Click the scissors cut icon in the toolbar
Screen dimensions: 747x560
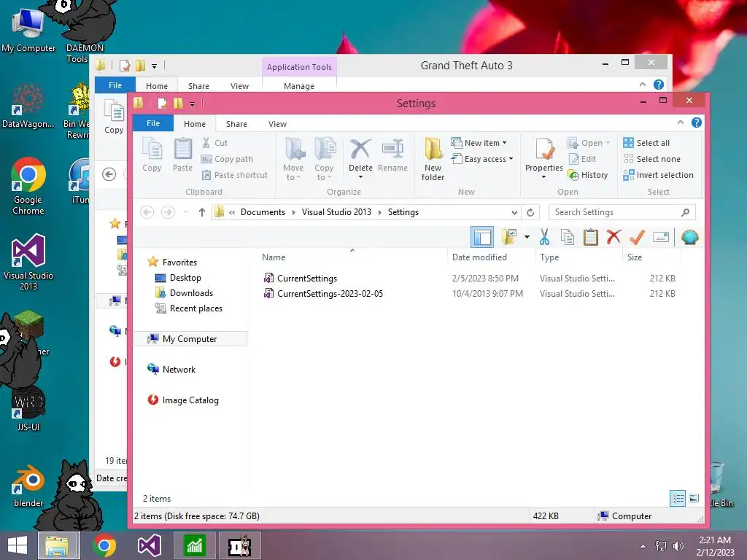[x=544, y=237]
